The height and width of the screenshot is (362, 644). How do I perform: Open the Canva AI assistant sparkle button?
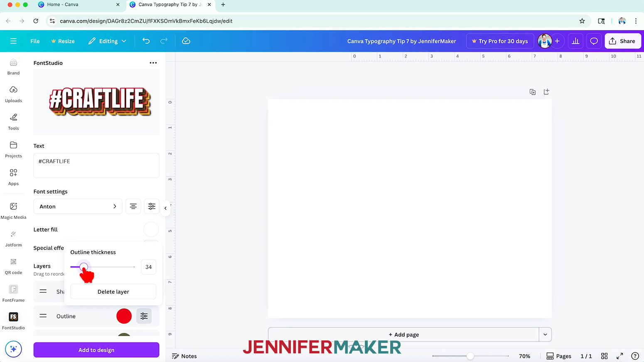(13, 349)
